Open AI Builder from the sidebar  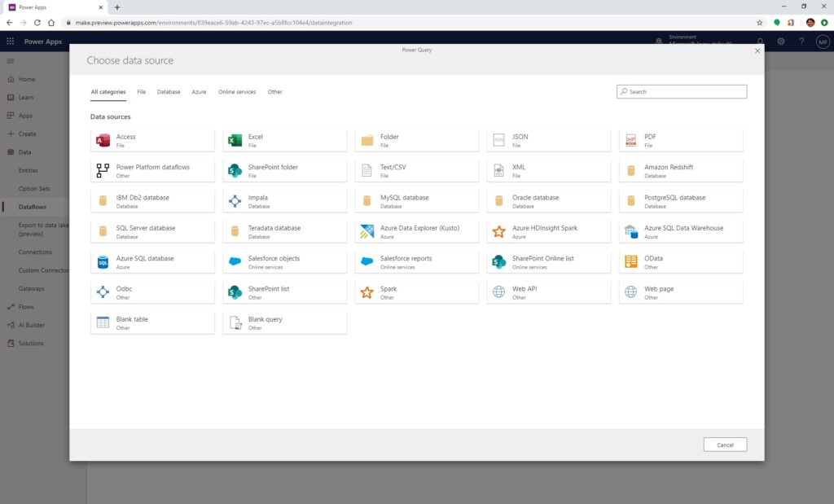(30, 325)
